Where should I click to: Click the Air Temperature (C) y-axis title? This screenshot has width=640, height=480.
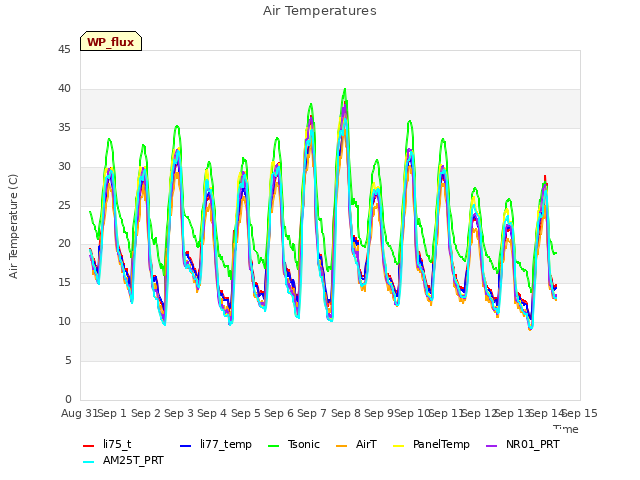[x=13, y=226]
